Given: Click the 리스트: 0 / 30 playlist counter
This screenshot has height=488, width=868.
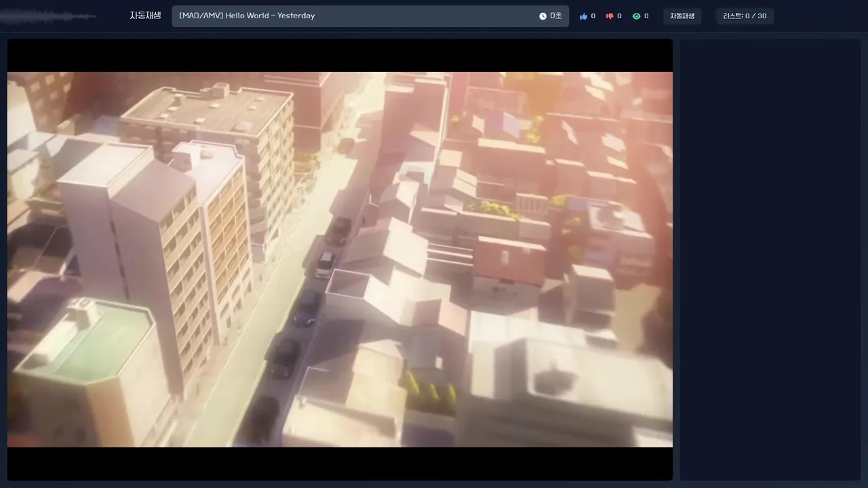Looking at the screenshot, I should pos(745,16).
